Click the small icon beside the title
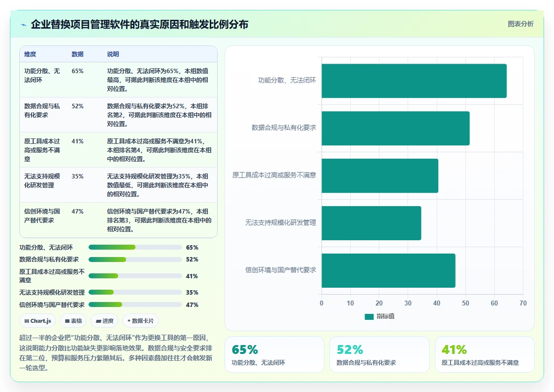The image size is (554, 392). [x=24, y=25]
